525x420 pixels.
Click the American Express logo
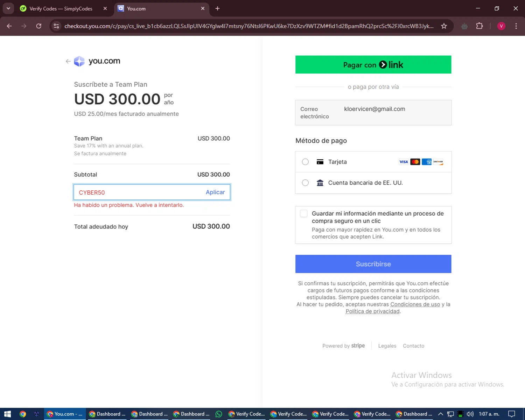[x=427, y=162]
